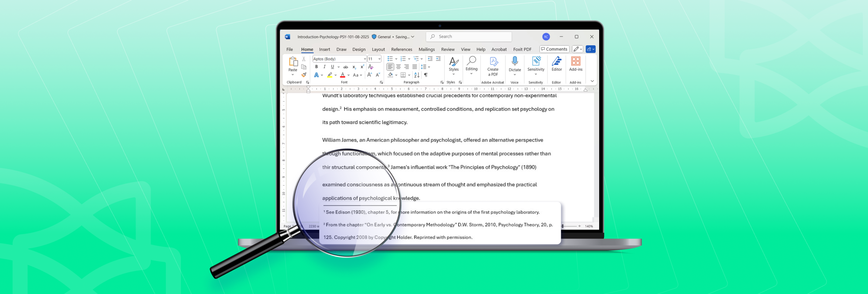Apply the red font color swatch
Screen dimensions: 868x294
342,75
